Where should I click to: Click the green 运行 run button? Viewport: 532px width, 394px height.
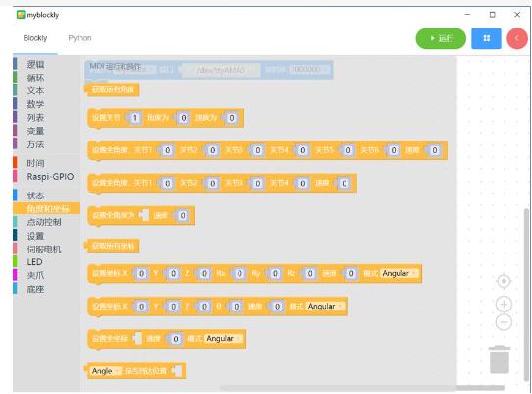tap(441, 38)
